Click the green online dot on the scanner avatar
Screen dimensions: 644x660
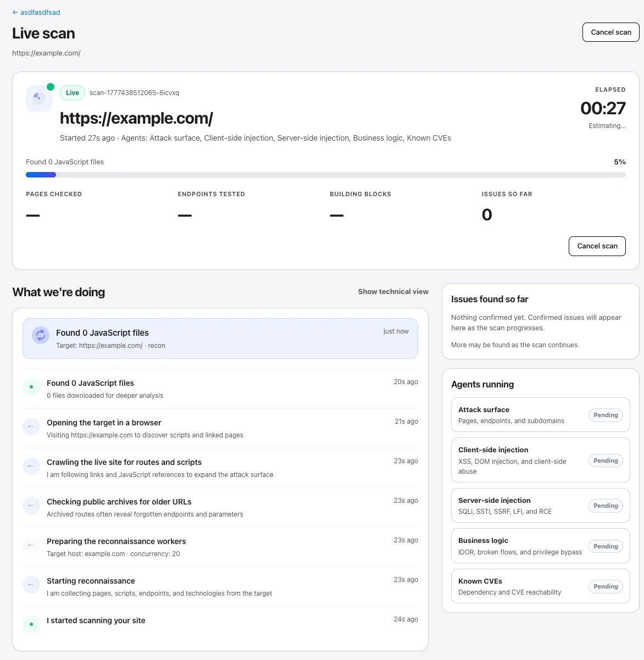[x=51, y=86]
